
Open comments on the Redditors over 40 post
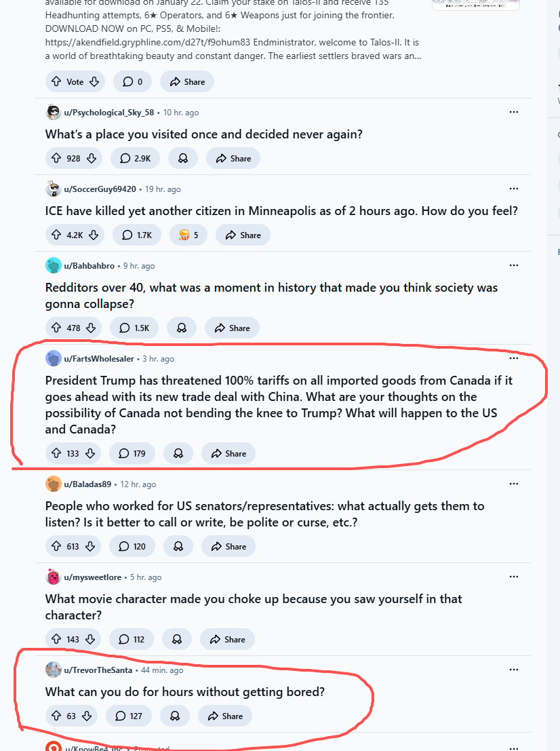click(134, 328)
